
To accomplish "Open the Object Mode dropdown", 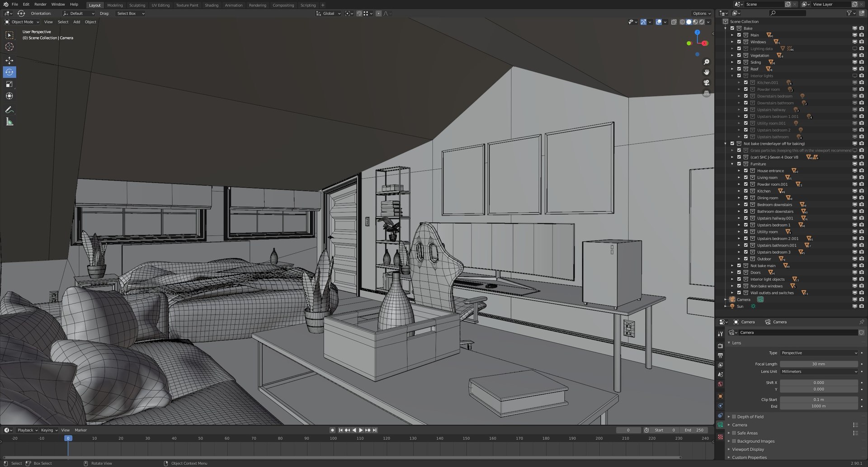I will [22, 22].
